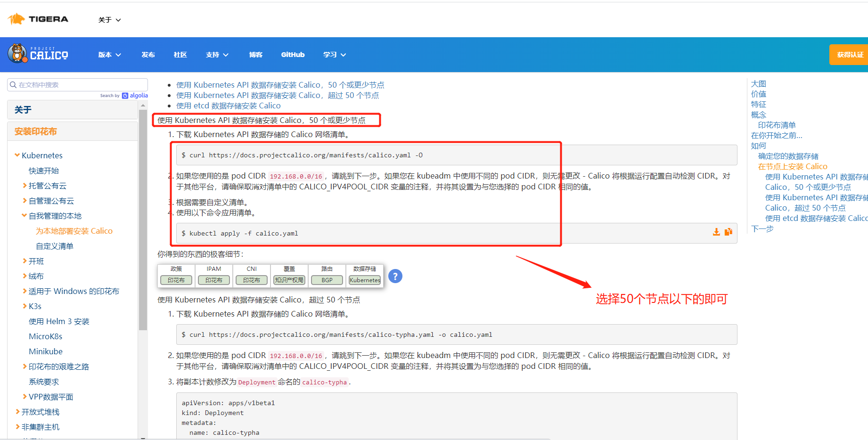Expand 绒布 tree item

point(25,276)
